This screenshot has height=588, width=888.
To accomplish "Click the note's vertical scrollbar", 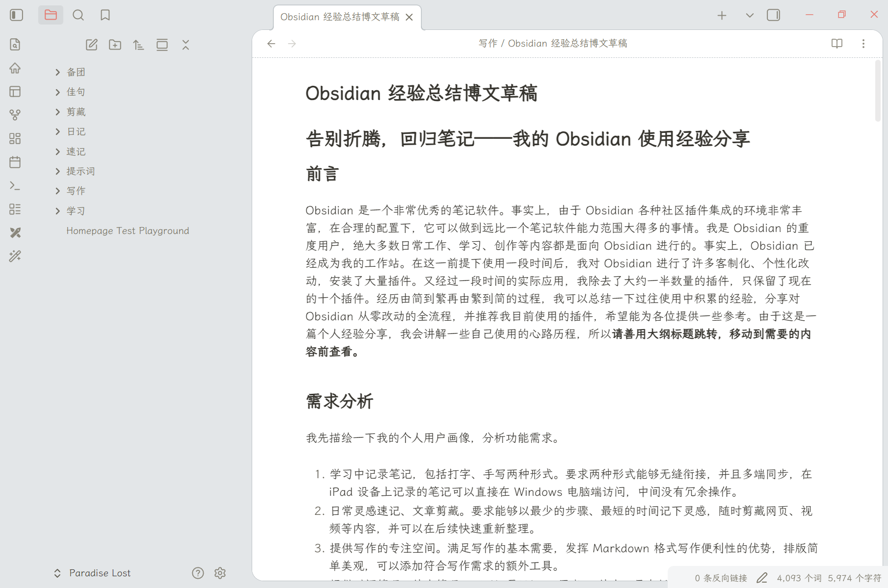I will 878,91.
